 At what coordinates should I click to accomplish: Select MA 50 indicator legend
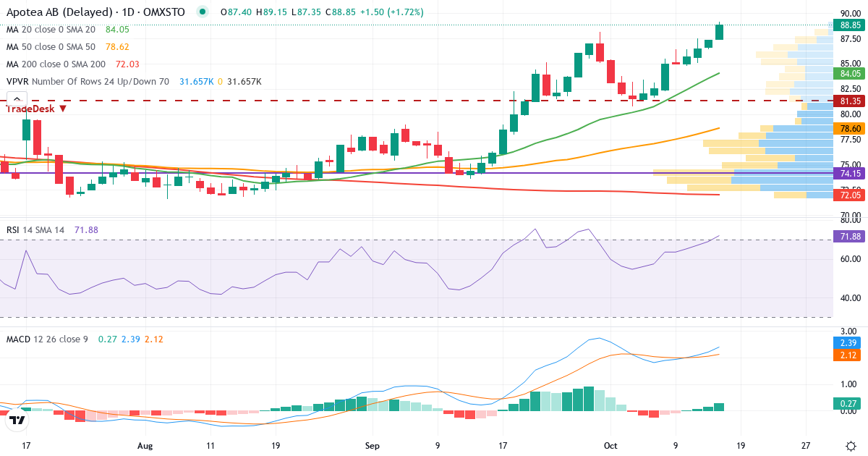click(x=51, y=46)
